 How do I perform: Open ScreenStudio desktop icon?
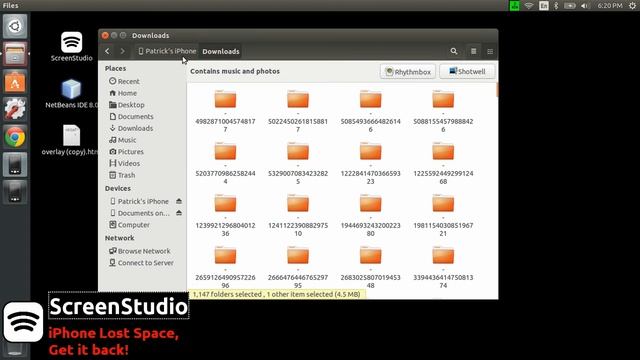[x=71, y=47]
